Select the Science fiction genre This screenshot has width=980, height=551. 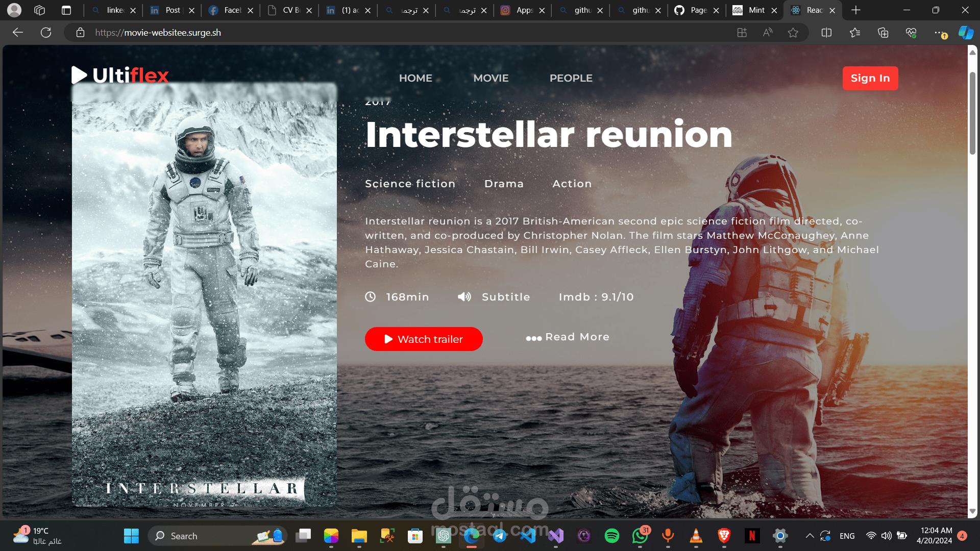pos(410,184)
